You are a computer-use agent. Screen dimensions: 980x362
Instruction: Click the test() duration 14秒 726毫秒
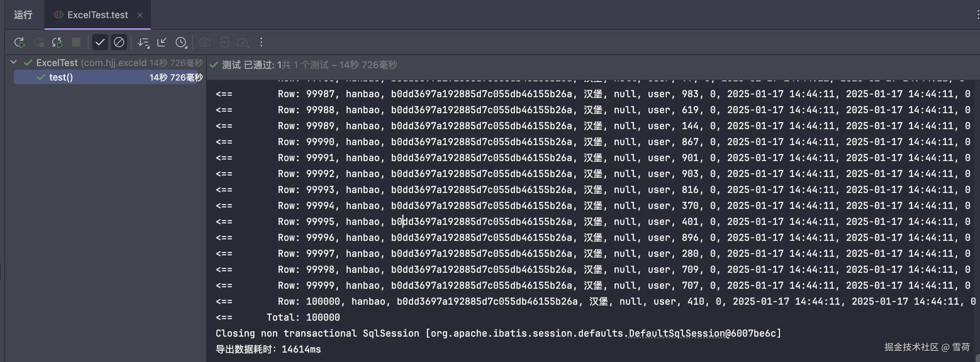176,78
